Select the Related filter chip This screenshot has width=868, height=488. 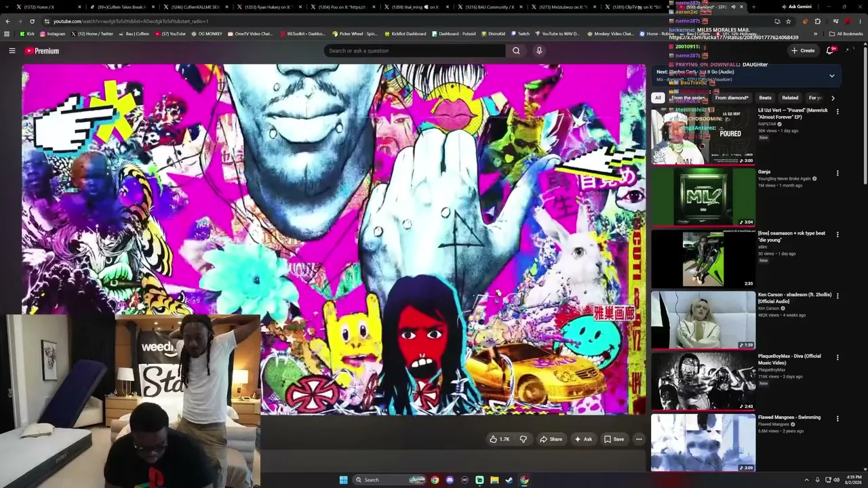pos(790,98)
